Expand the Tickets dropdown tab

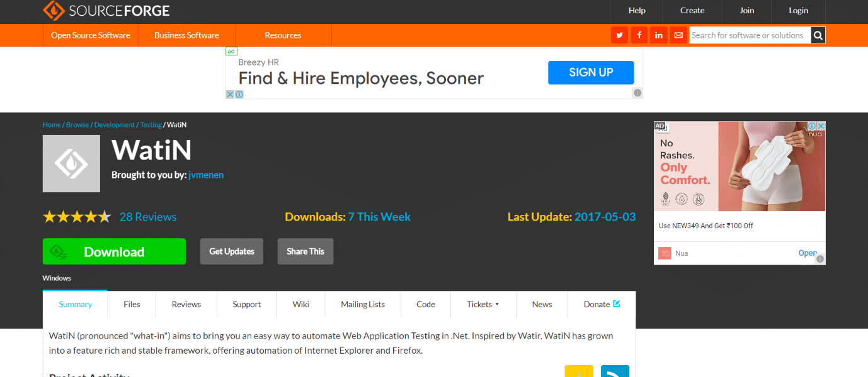pyautogui.click(x=483, y=304)
